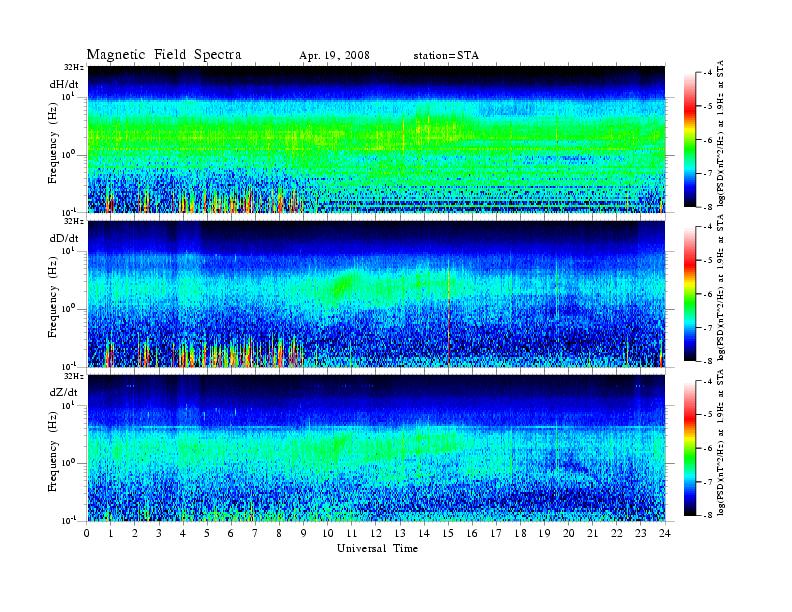Click hour "19" on the time axis
The height and width of the screenshot is (612, 792).
coord(544,533)
